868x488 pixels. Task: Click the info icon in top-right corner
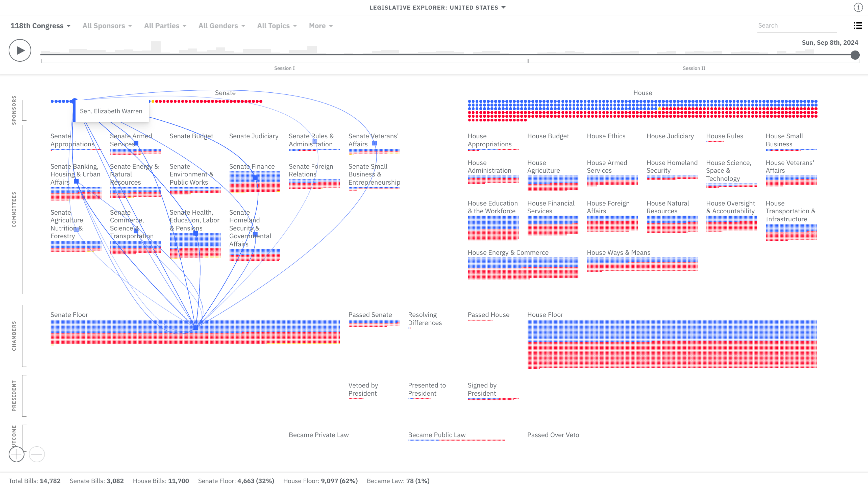point(859,7)
